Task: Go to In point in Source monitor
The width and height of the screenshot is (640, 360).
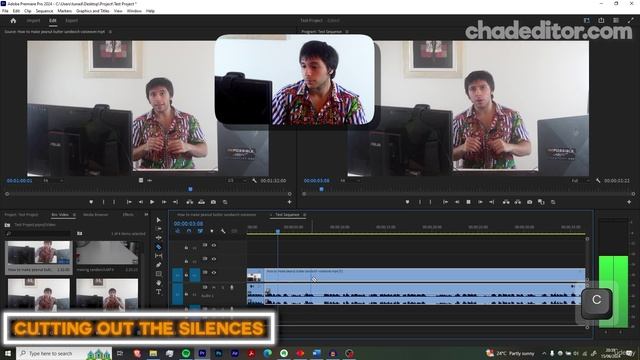Action: coord(129,202)
